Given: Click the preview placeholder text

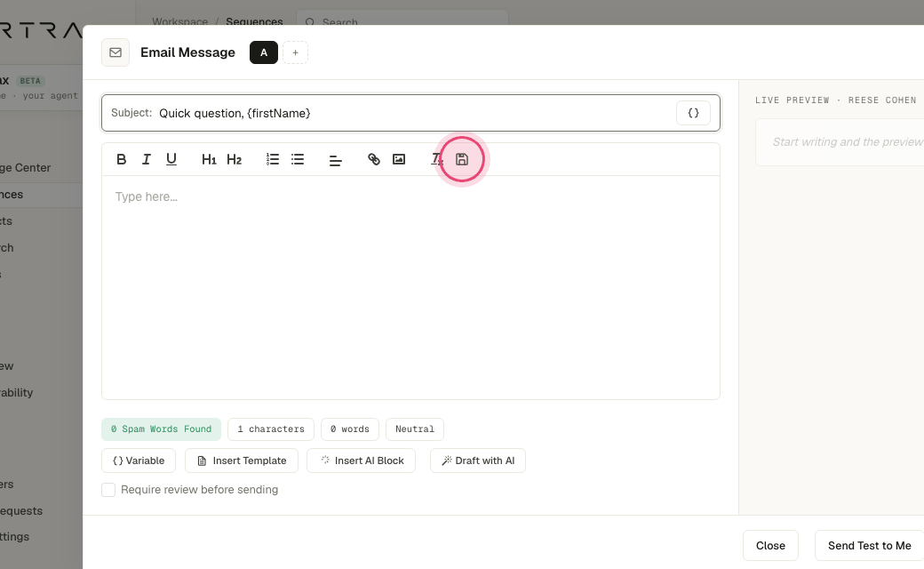Looking at the screenshot, I should click(x=848, y=142).
